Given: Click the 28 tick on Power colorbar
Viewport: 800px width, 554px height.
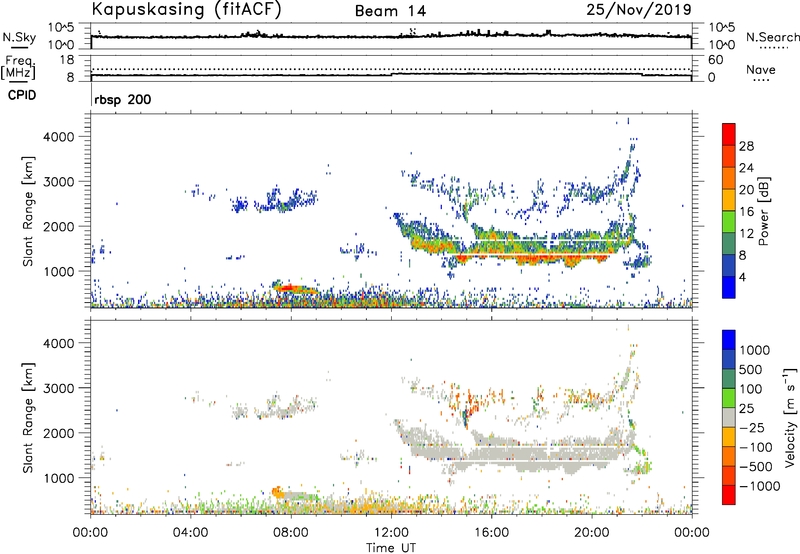Looking at the screenshot, I should 746,146.
